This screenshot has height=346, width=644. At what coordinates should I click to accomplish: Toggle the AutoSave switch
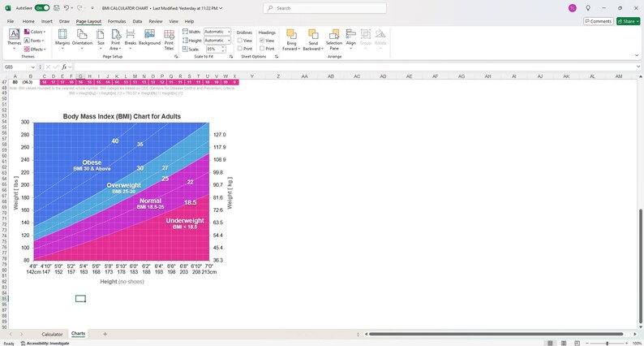click(42, 8)
